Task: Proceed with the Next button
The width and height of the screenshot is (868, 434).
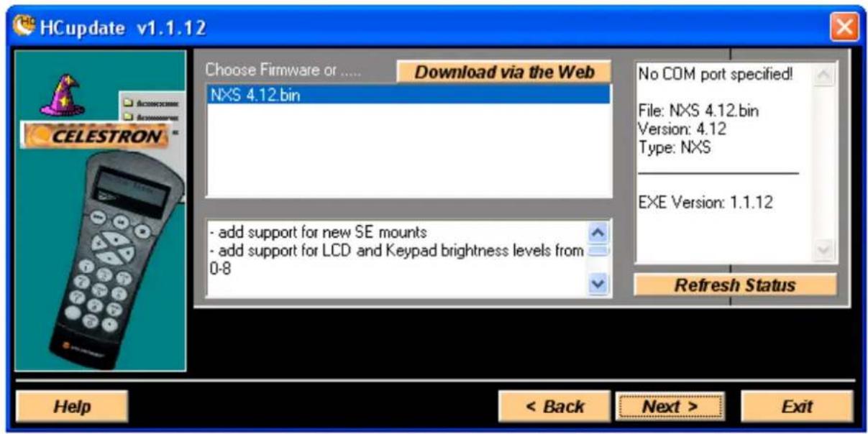Action: [670, 407]
